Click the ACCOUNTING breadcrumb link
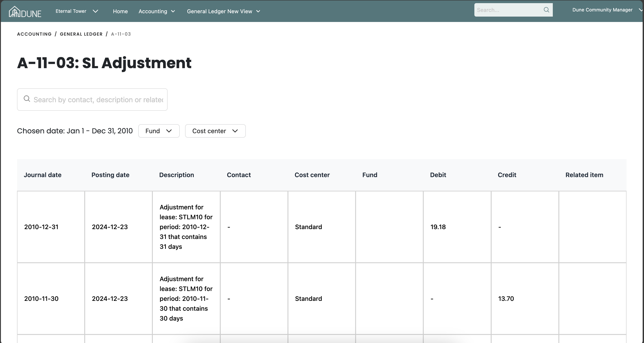 tap(34, 34)
